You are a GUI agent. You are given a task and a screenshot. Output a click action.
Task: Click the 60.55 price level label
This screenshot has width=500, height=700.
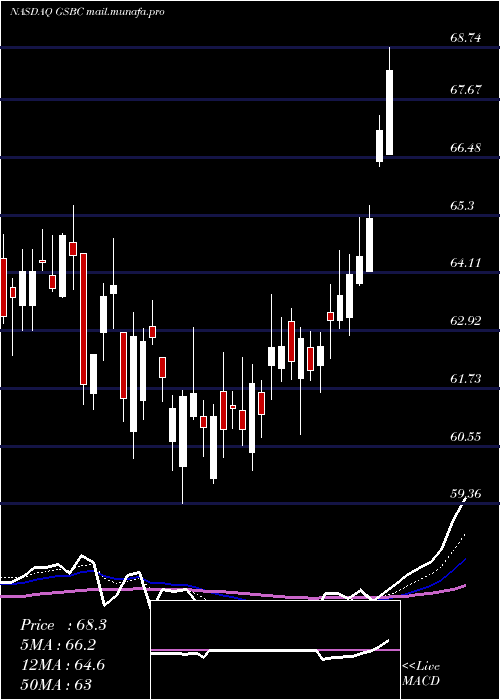466,437
